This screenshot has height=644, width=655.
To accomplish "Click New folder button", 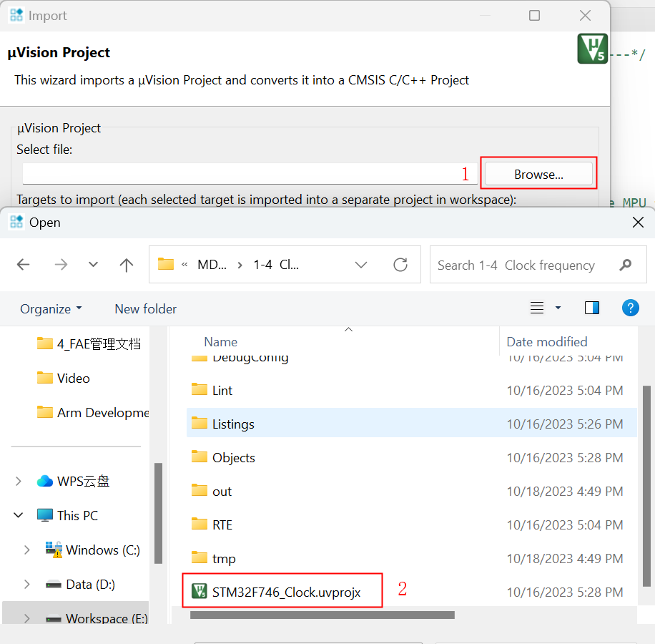I will click(145, 309).
